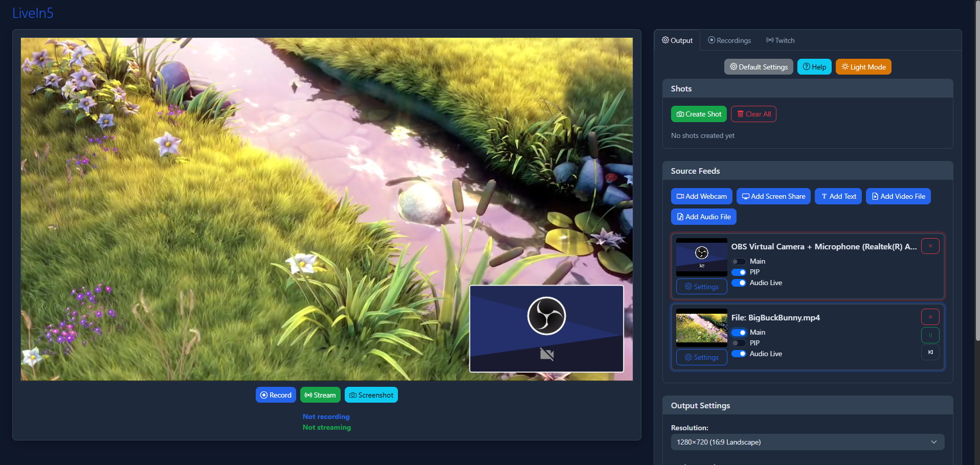This screenshot has height=465, width=980.
Task: Click the Output Settings section header
Action: 808,405
